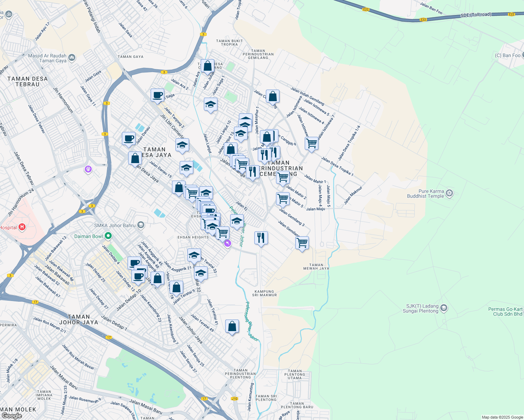This screenshot has width=524, height=420.
Task: Click the Pure Karma Buddhist Temple marker
Action: click(x=450, y=193)
